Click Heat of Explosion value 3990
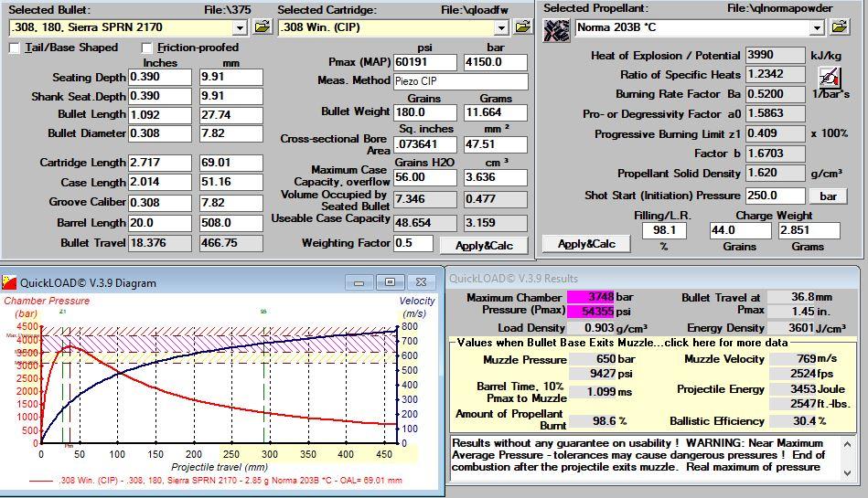 (x=776, y=55)
